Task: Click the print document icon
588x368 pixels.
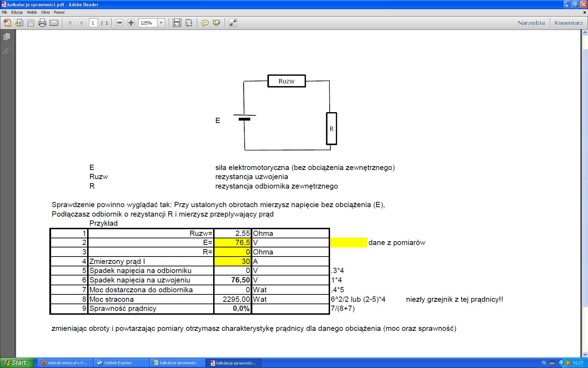Action: (42, 23)
